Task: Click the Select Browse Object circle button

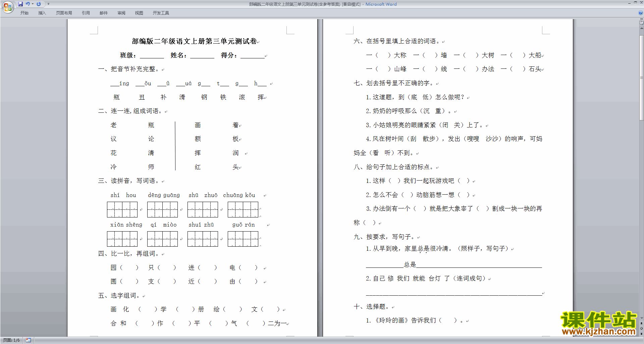Action: (642, 329)
